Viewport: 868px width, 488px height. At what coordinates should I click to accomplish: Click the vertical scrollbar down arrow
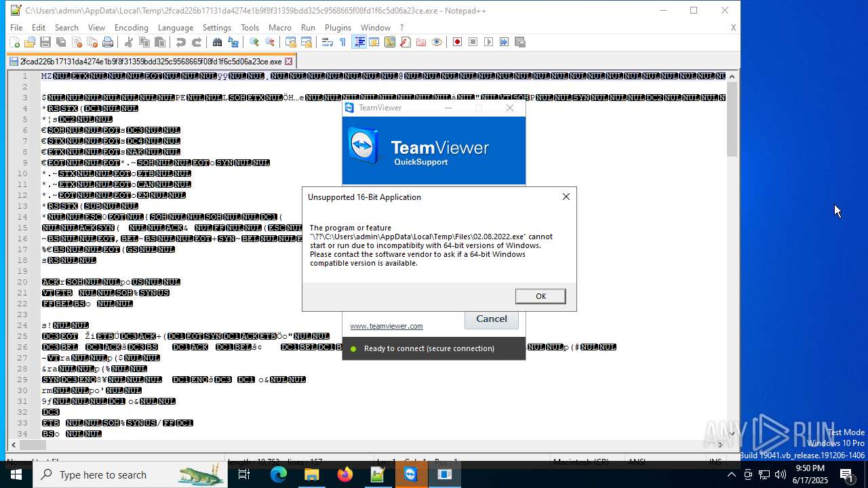point(732,433)
